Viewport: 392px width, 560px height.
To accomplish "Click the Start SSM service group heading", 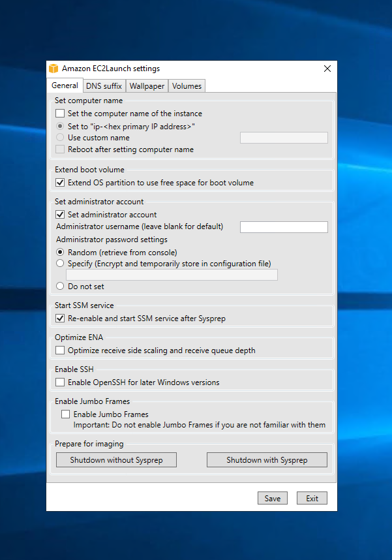I will 84,305.
